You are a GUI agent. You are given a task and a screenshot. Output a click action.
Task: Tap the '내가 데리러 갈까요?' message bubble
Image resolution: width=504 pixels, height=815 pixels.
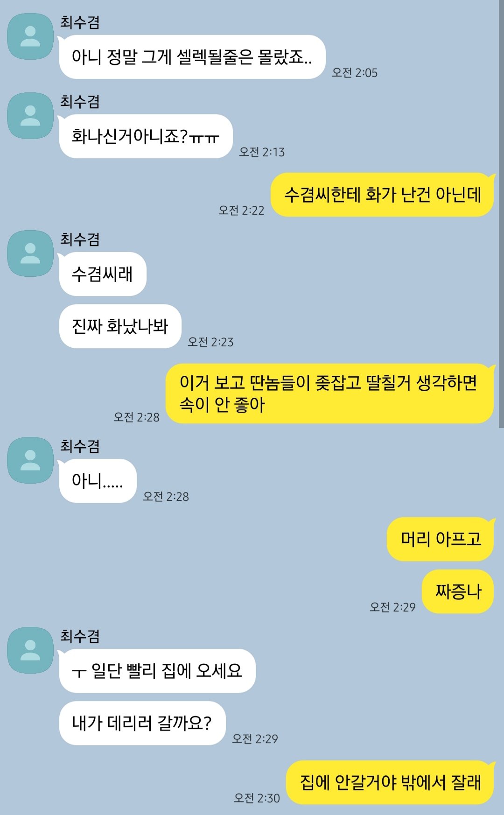142,723
